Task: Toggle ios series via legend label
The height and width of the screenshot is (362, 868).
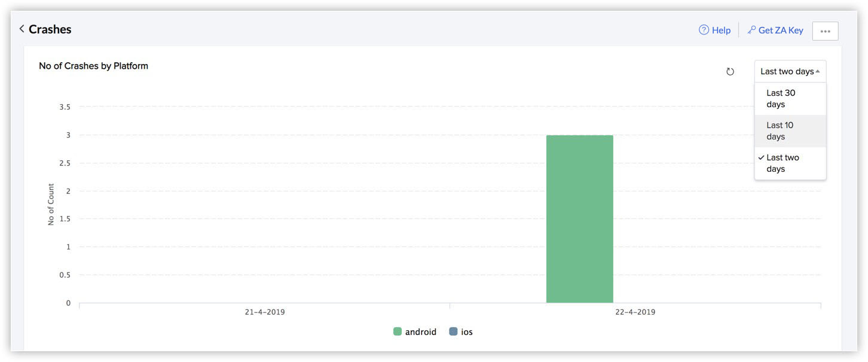Action: coord(467,331)
